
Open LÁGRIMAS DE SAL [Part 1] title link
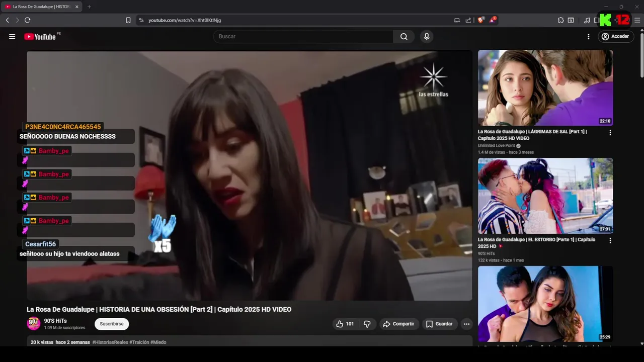pos(532,135)
